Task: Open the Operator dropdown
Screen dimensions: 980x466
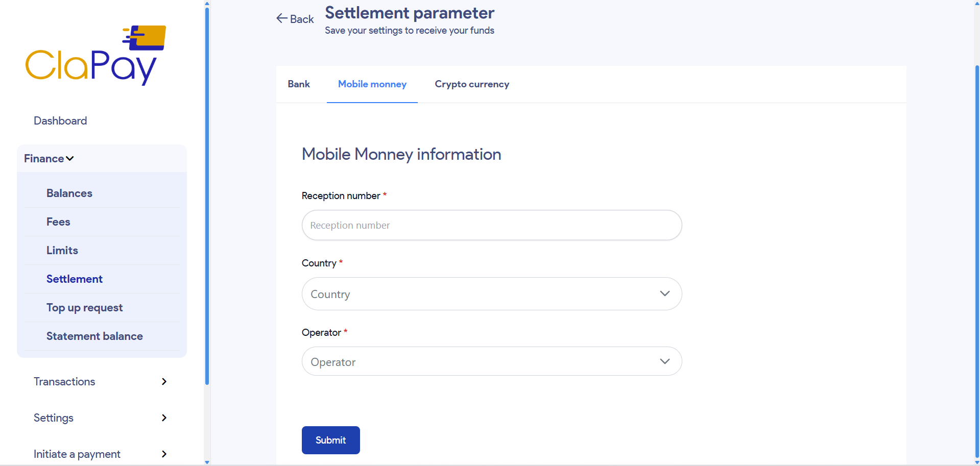Action: click(491, 361)
